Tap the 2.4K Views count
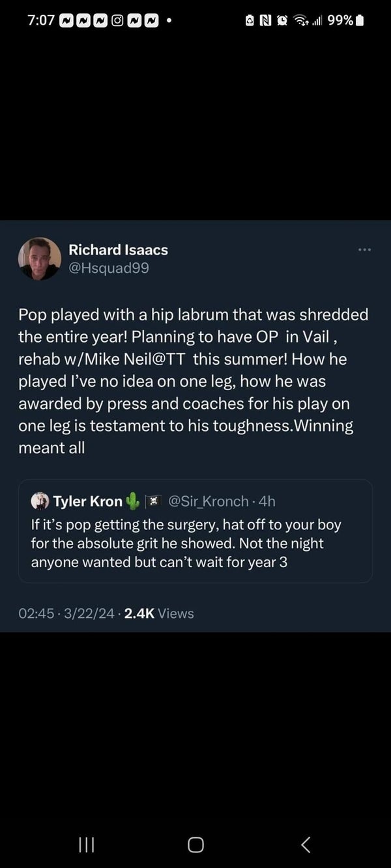This screenshot has width=391, height=868. click(158, 613)
